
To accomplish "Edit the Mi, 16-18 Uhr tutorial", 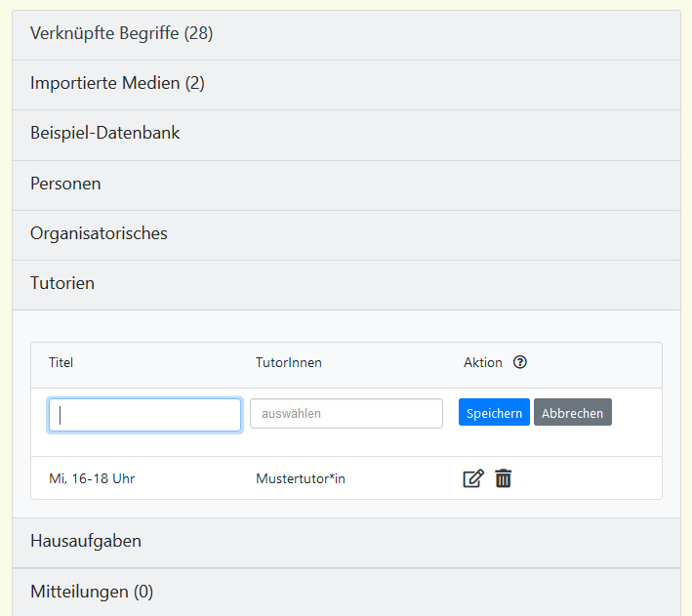I will tap(473, 478).
